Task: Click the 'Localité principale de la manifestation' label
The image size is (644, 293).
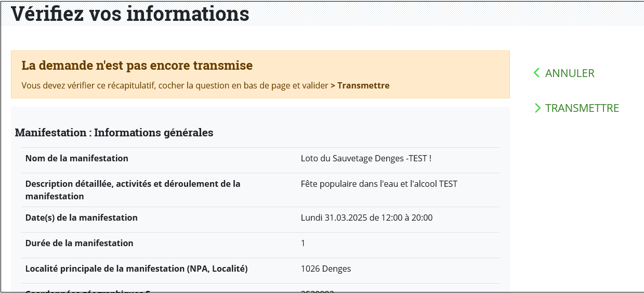Action: point(136,269)
